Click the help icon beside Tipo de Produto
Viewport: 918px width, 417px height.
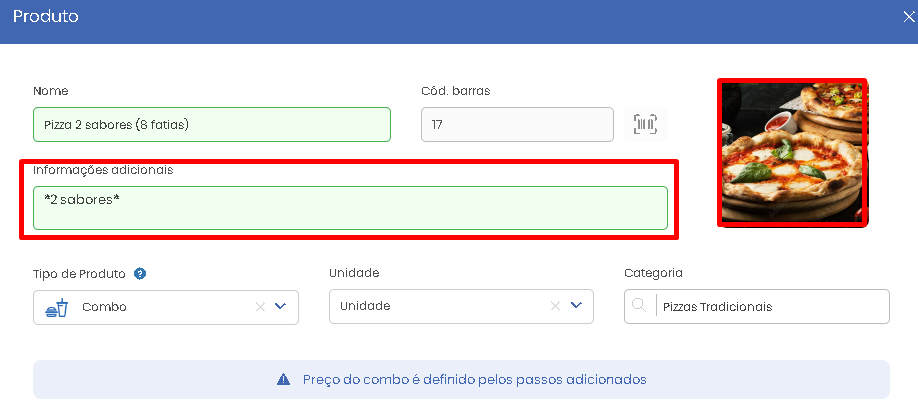(141, 273)
